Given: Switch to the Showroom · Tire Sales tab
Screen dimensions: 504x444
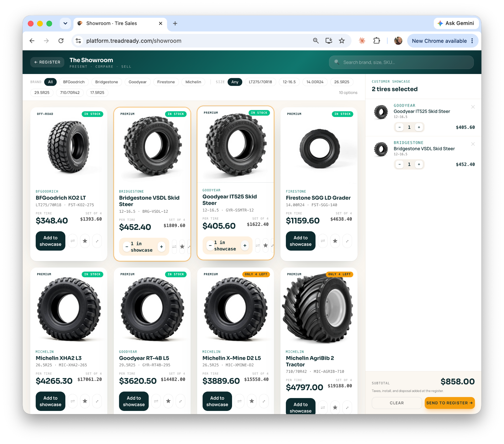Looking at the screenshot, I should [120, 23].
